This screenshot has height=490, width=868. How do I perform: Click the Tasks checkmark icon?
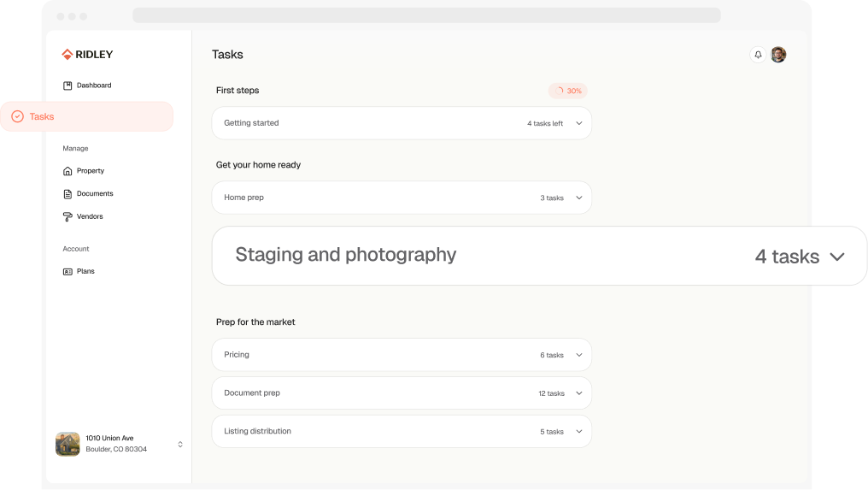click(x=17, y=116)
